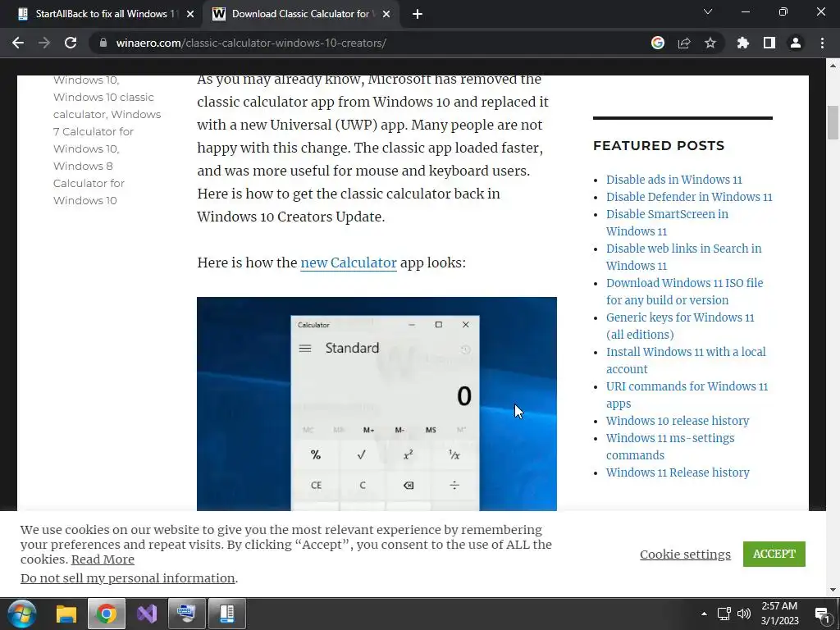The width and height of the screenshot is (840, 630).
Task: Open Windows 11 ms-settings commands
Action: click(670, 446)
